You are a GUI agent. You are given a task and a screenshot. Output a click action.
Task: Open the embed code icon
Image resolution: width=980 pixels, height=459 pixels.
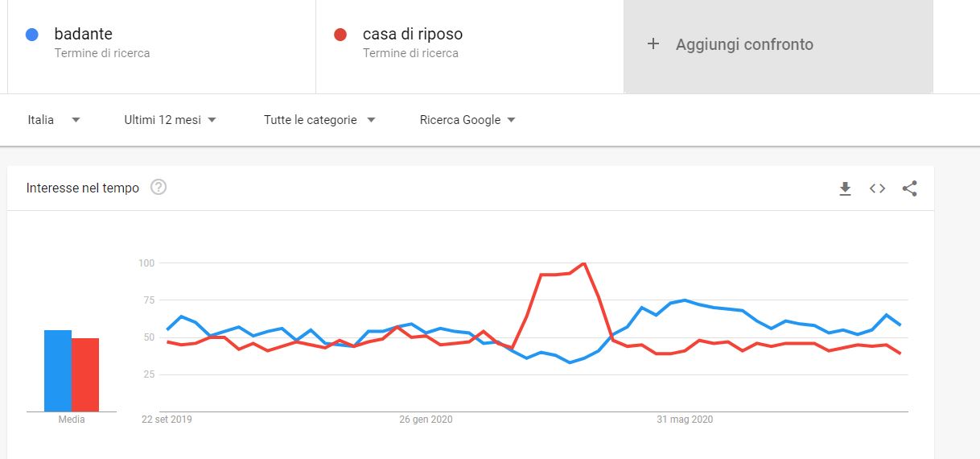point(877,188)
